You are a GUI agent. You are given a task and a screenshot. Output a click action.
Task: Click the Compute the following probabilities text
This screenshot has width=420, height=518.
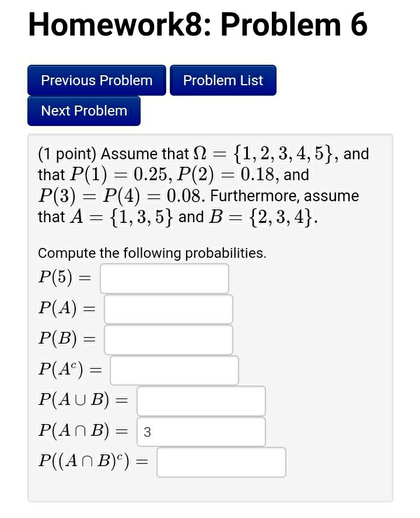click(x=152, y=253)
